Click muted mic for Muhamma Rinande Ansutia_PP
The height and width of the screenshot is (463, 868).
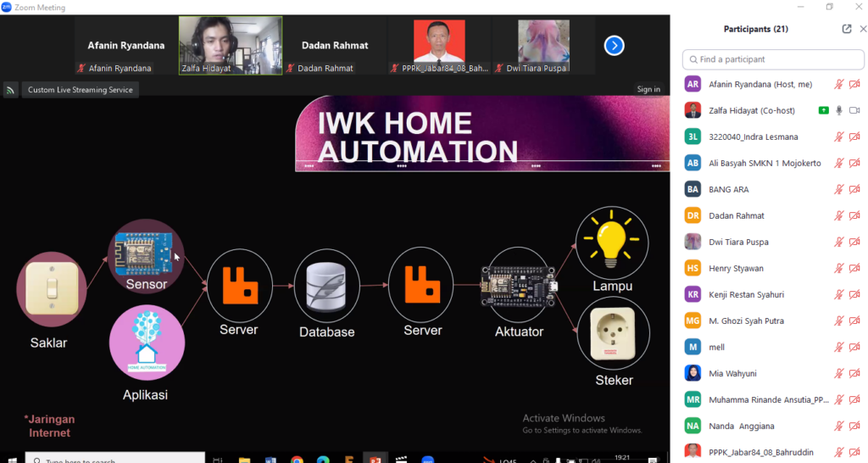[839, 400]
